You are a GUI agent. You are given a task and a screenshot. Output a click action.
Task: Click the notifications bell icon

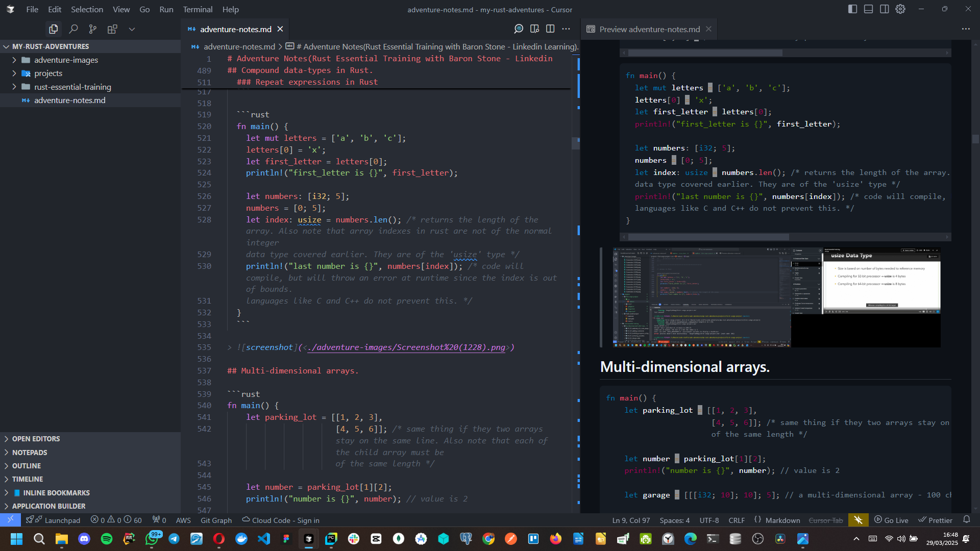(x=966, y=520)
